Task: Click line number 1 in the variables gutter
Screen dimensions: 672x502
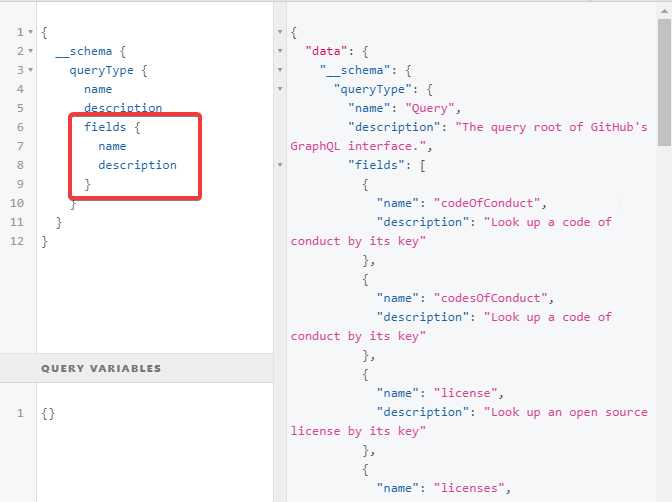Action: click(x=20, y=414)
